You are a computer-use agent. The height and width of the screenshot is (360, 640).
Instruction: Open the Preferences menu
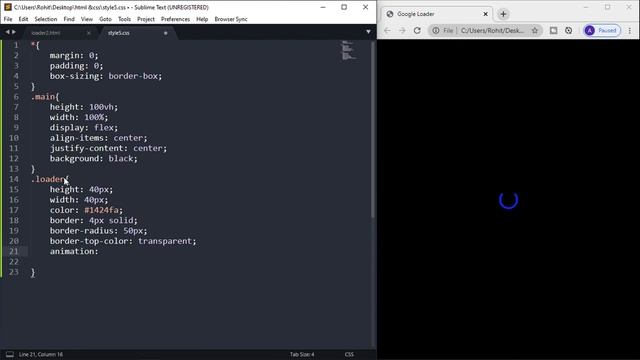click(176, 19)
